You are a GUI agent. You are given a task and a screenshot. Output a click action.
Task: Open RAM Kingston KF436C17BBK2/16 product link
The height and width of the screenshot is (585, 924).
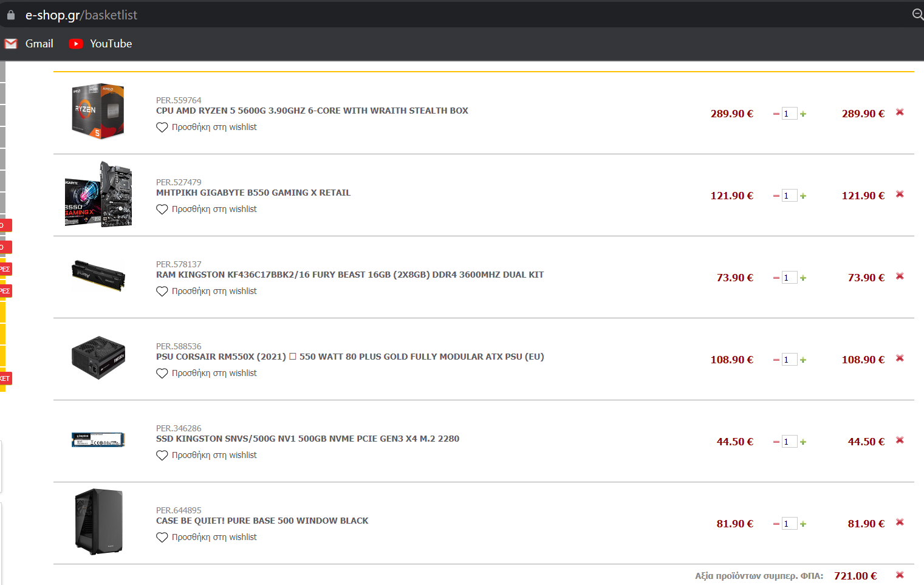[x=350, y=275]
